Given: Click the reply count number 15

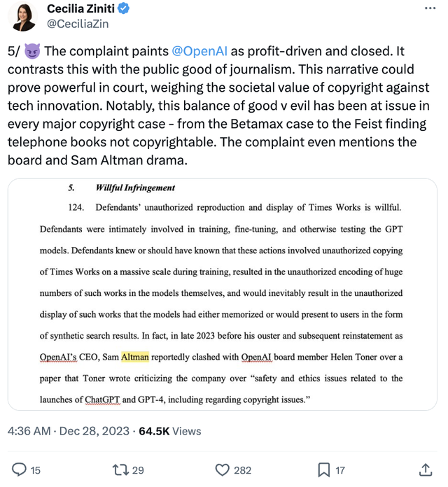Looking at the screenshot, I should tap(35, 470).
